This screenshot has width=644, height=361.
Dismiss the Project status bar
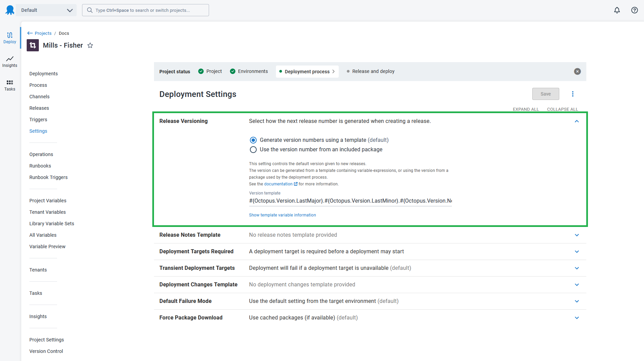(577, 71)
